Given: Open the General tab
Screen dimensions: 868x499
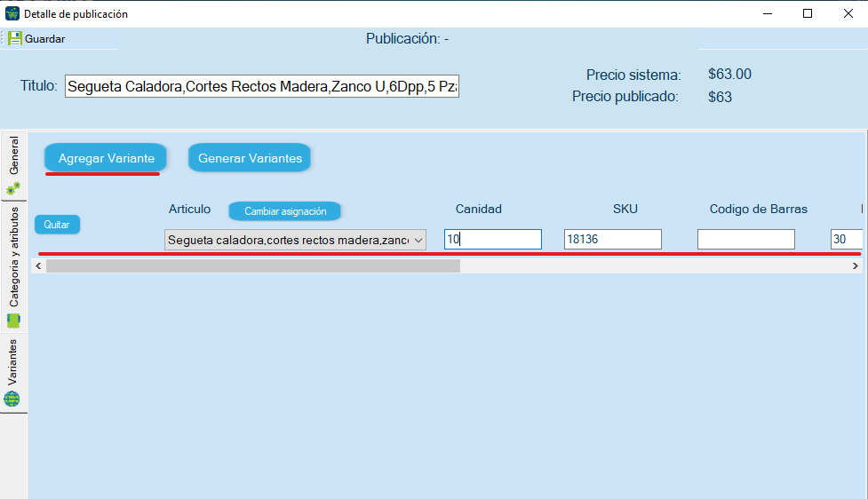Looking at the screenshot, I should tap(13, 165).
